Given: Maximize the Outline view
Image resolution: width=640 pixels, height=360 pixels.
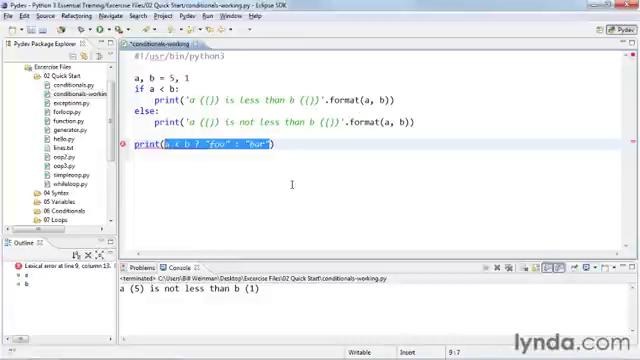Looking at the screenshot, I should tap(111, 242).
